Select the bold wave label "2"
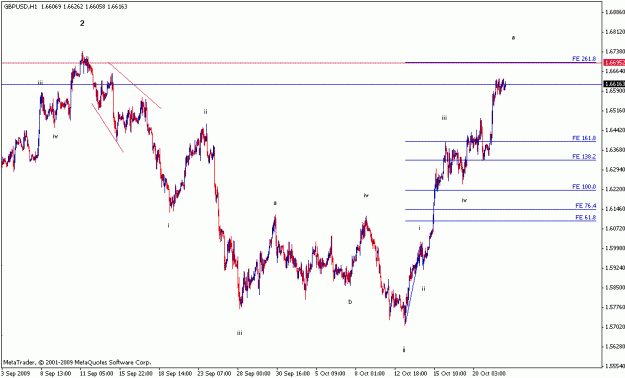 [x=82, y=24]
